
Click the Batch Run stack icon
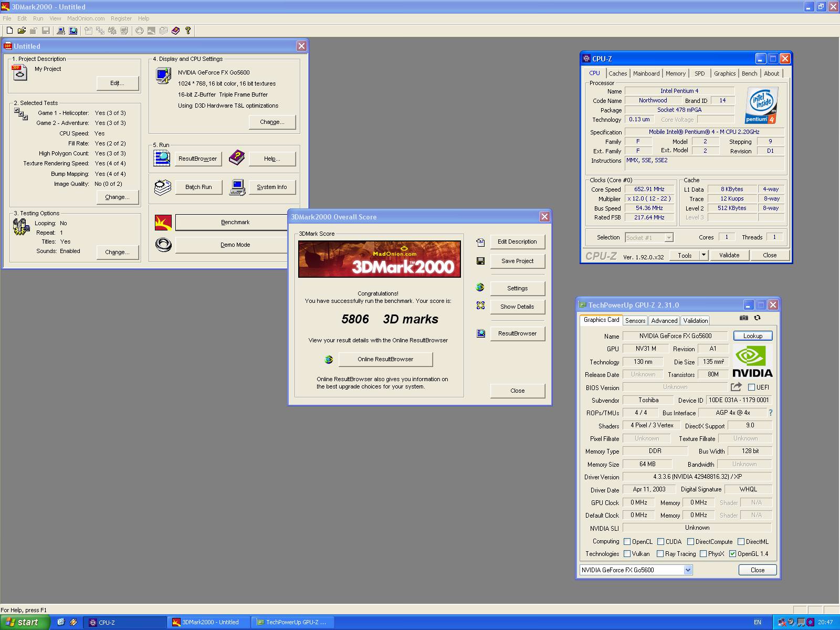click(163, 187)
